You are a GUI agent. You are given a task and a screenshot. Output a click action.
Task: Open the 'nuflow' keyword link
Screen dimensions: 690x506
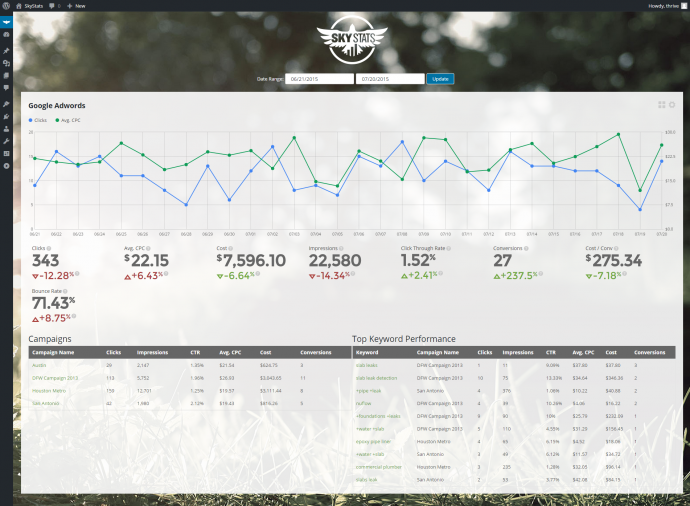(363, 403)
